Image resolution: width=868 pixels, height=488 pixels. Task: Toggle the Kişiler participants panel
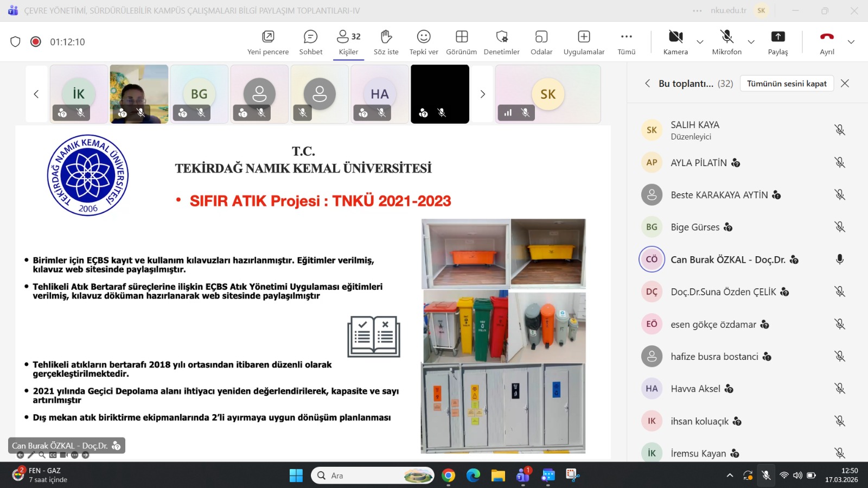tap(349, 42)
